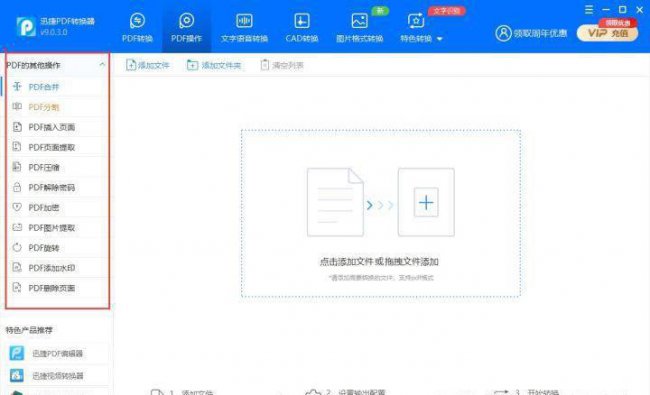Click the PDF分割 split icon

[x=17, y=107]
